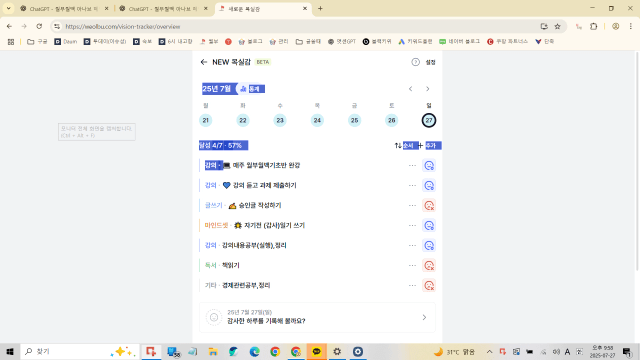This screenshot has height=360, width=640.
Task: Open the help question mark icon
Action: (x=415, y=62)
